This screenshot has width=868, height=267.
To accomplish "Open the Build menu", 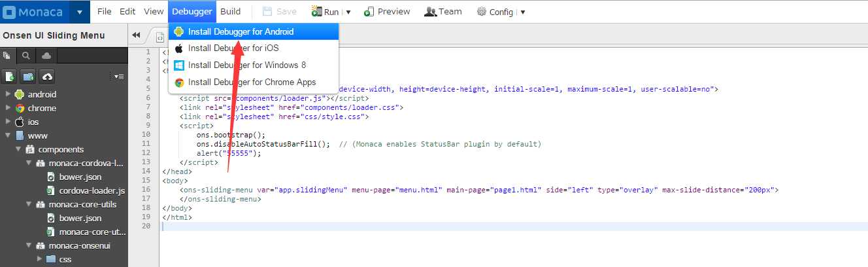I will pos(230,12).
